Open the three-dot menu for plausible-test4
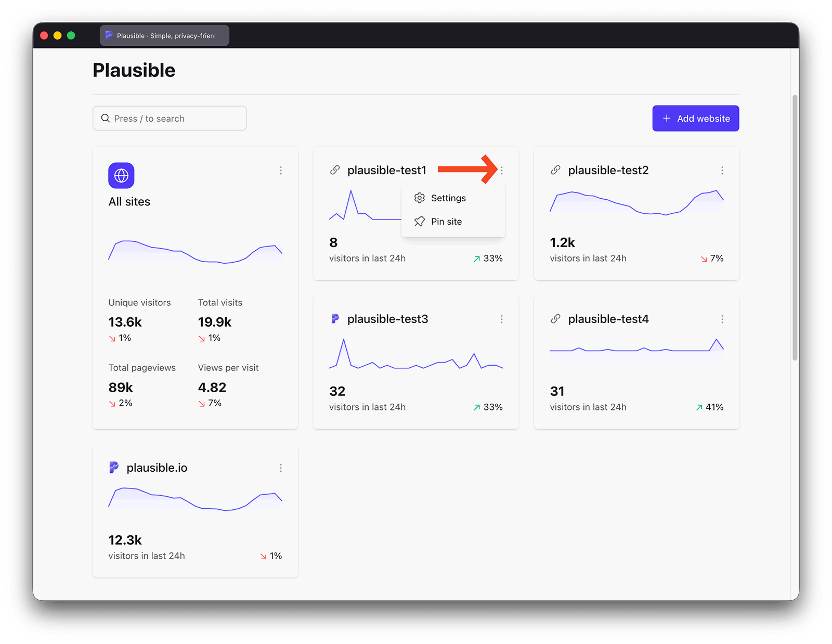Image resolution: width=832 pixels, height=644 pixels. [x=722, y=319]
